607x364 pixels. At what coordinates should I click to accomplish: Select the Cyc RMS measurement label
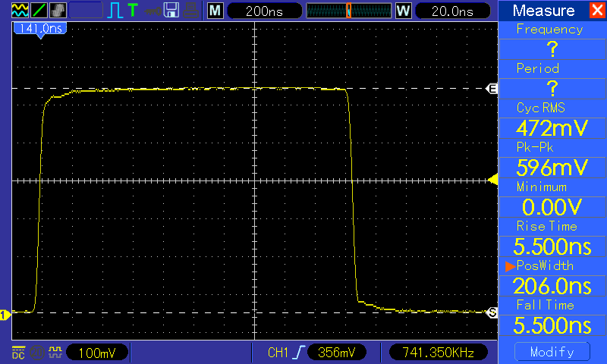(541, 108)
